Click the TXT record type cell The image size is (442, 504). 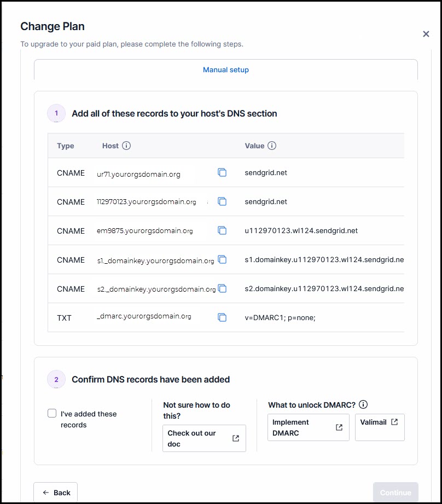click(x=64, y=318)
